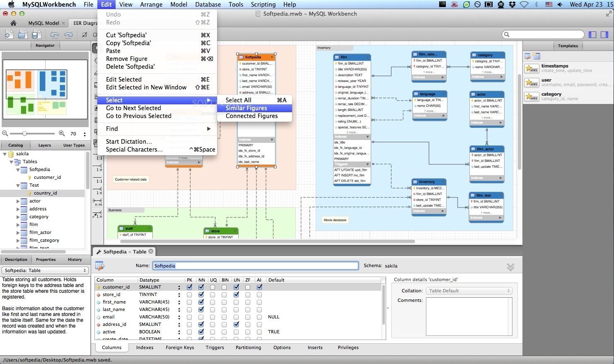Select the n:m relationship tool
614x364 pixels.
98,202
